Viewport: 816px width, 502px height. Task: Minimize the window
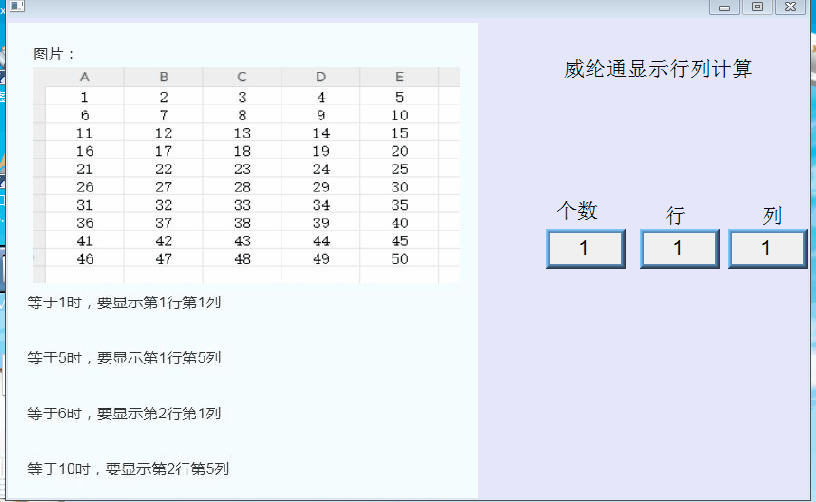click(x=724, y=7)
